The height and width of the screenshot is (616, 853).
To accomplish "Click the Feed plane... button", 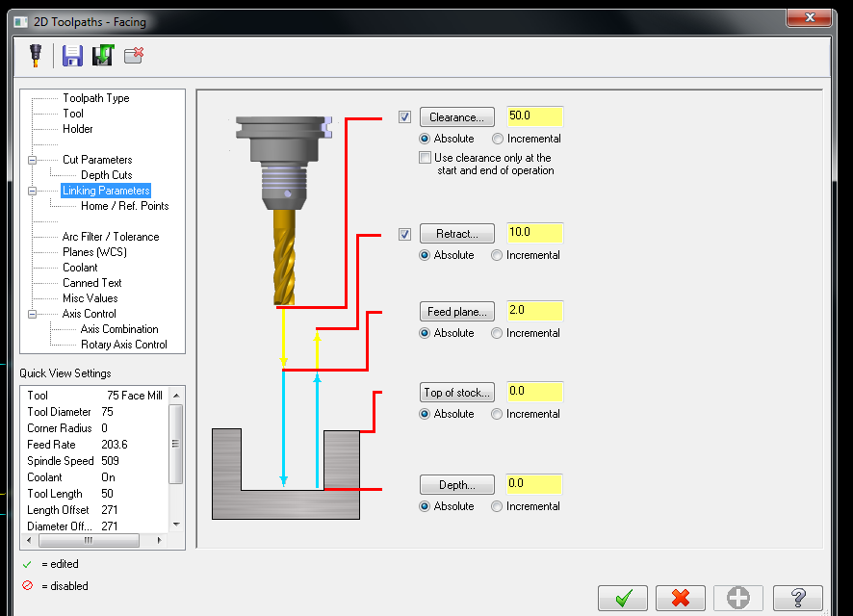I will pos(457,312).
